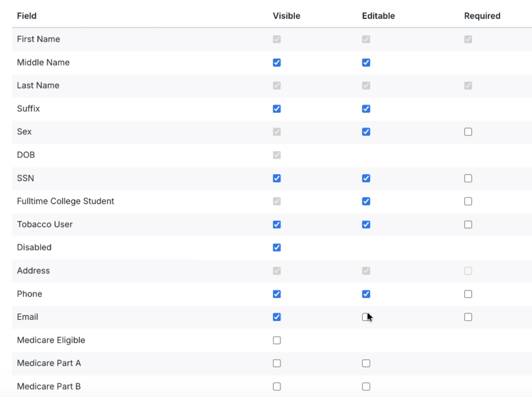Click disabled Required checkbox for First Name
This screenshot has height=397, width=532.
click(x=468, y=39)
